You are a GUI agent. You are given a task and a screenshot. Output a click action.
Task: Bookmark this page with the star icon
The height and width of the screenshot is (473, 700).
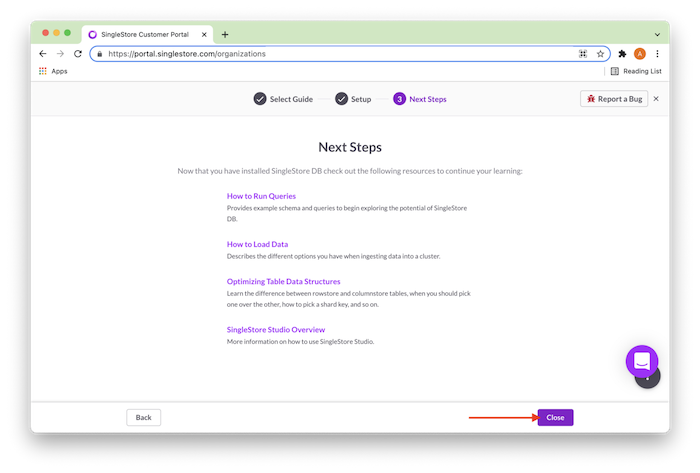[x=600, y=54]
